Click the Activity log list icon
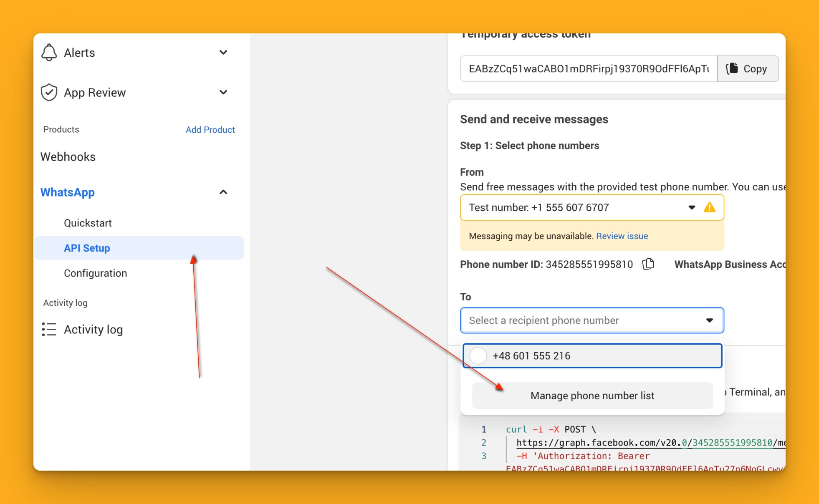819x504 pixels. coord(49,329)
